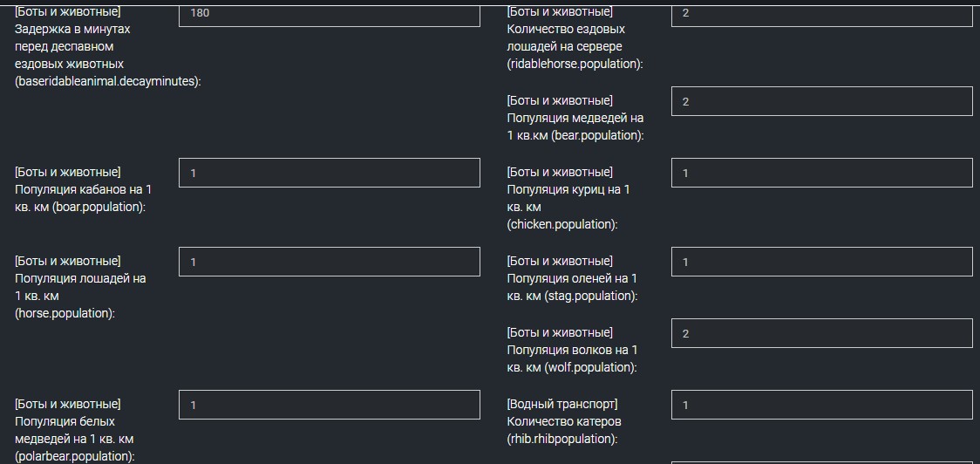Click the rhib.rhibpopulation boats count field
Image resolution: width=980 pixels, height=464 pixels.
point(821,405)
